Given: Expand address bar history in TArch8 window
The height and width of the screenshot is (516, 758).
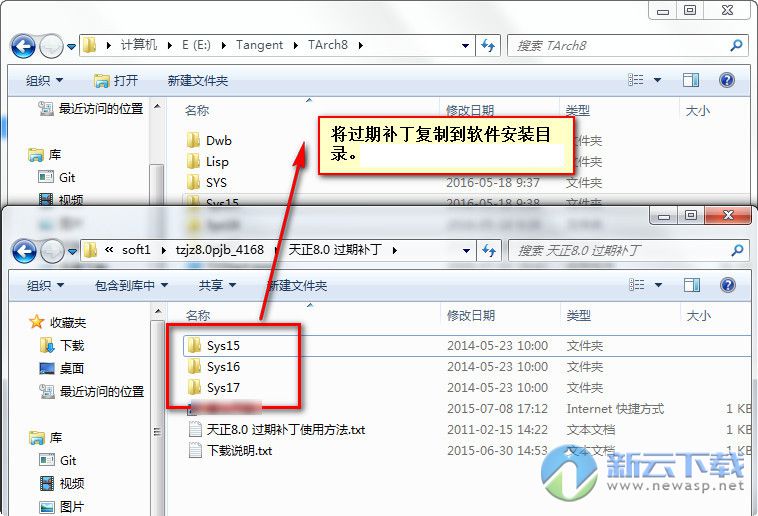Looking at the screenshot, I should coord(465,45).
